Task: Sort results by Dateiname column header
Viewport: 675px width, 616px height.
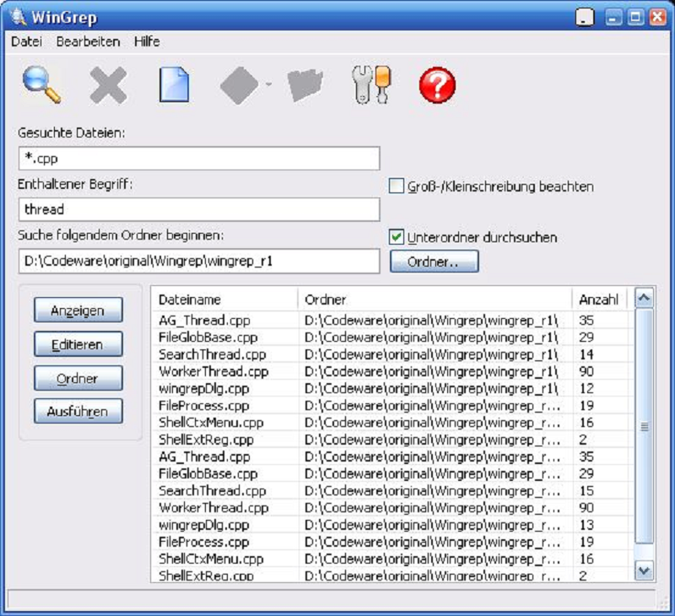Action: [x=224, y=300]
